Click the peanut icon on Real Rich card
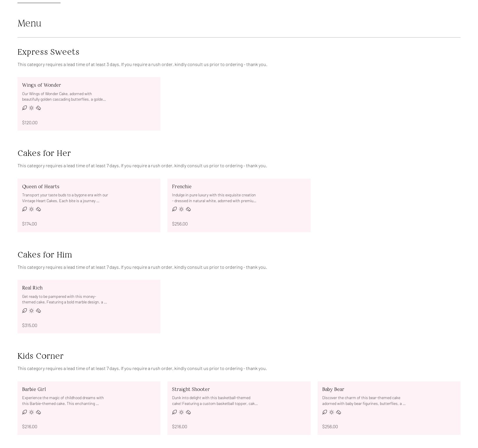Viewport: 478px width, 448px height. 39,311
